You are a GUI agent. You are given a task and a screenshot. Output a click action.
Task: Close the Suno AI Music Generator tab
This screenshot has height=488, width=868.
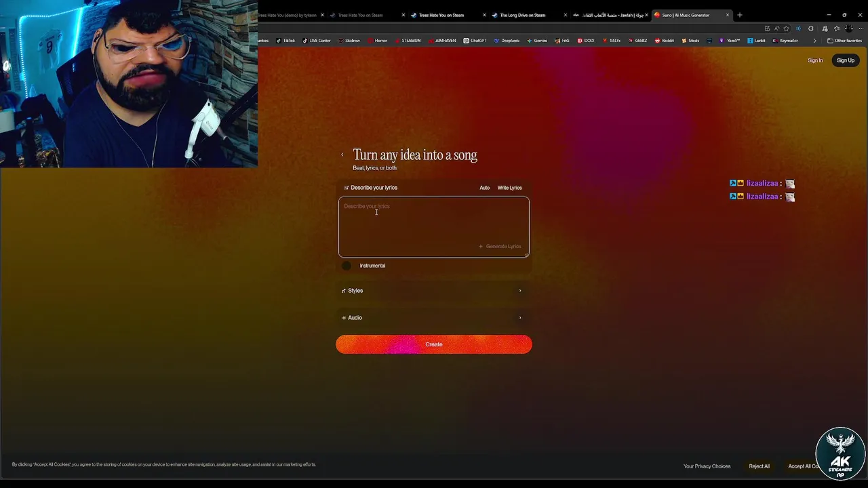[728, 15]
